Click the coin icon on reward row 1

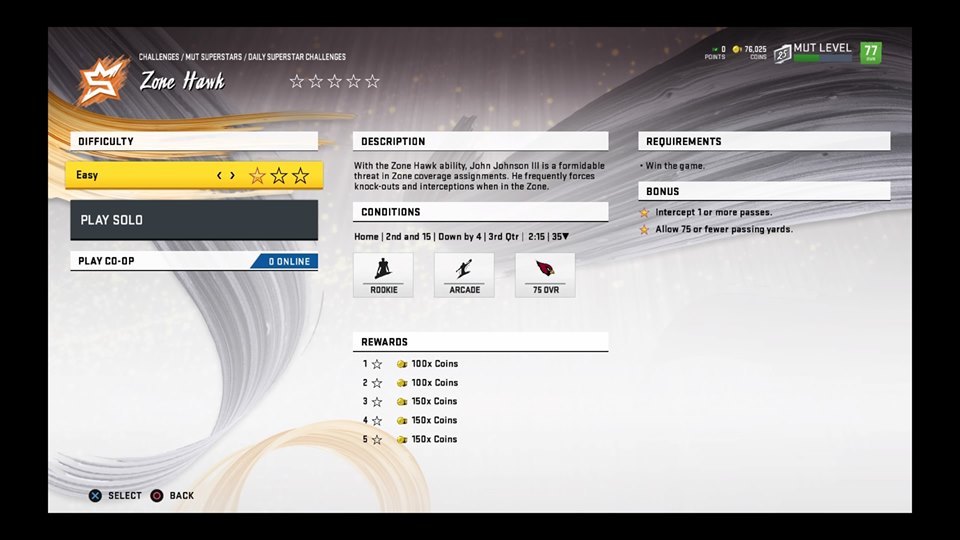click(402, 364)
